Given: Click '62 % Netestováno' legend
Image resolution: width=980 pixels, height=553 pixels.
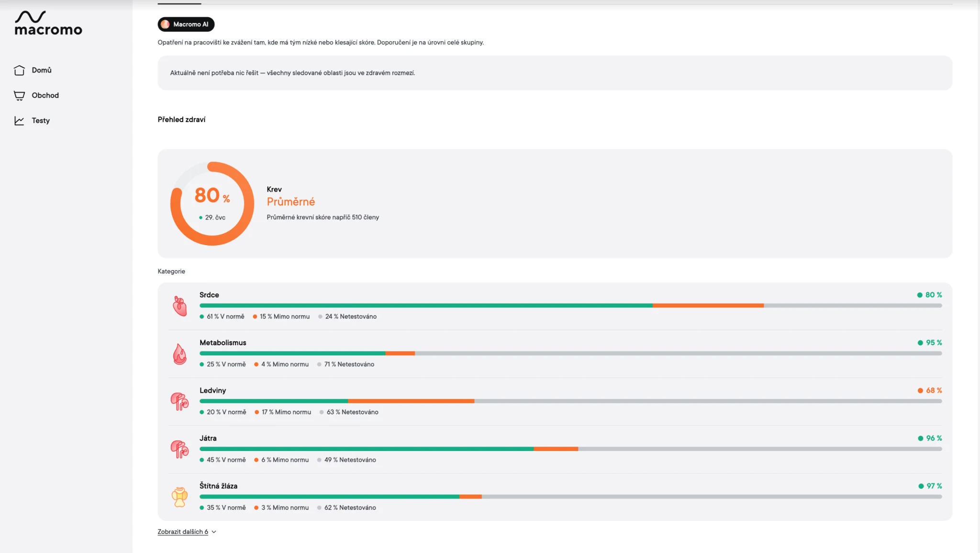Looking at the screenshot, I should coord(346,508).
